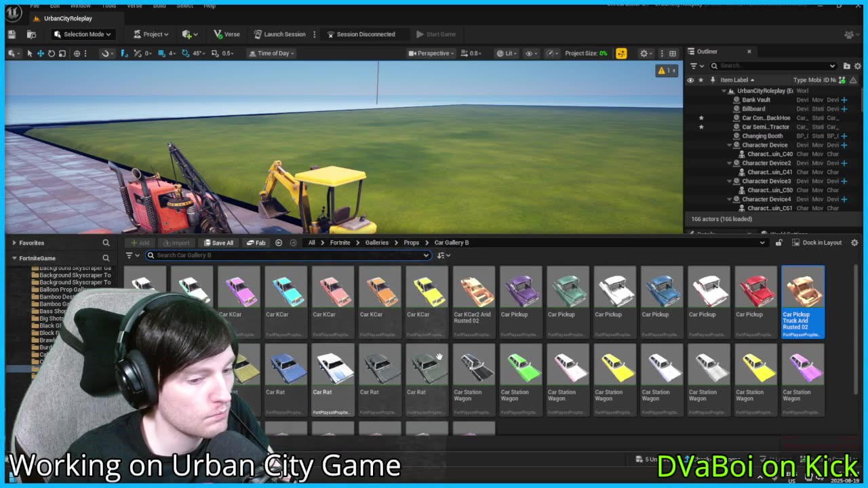Click the Outliner pin column icon
Image resolution: width=868 pixels, height=488 pixels.
[x=712, y=80]
